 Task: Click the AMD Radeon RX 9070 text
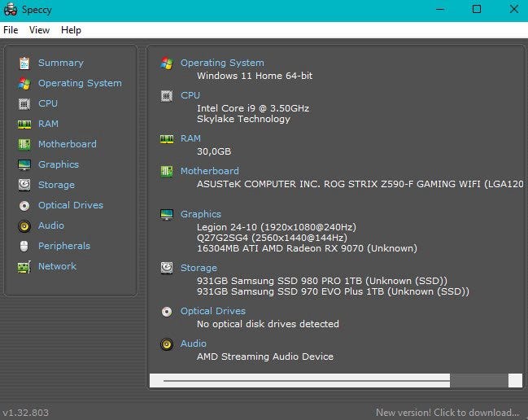[x=307, y=248]
